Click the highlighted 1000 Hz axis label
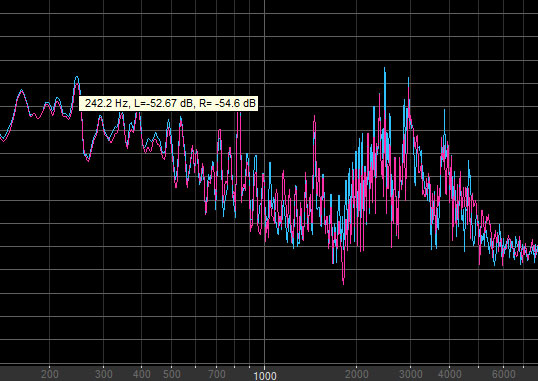This screenshot has width=538, height=381. point(265,376)
